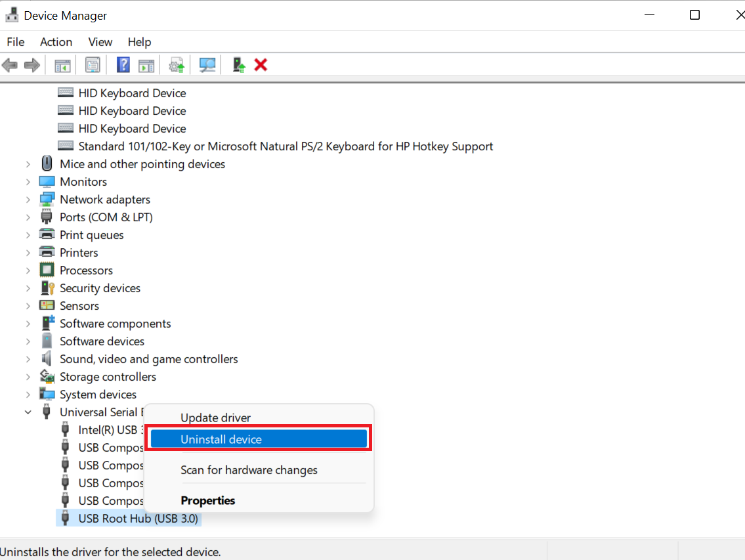The width and height of the screenshot is (745, 560).
Task: Select the Universal Serial label
Action: 98,412
